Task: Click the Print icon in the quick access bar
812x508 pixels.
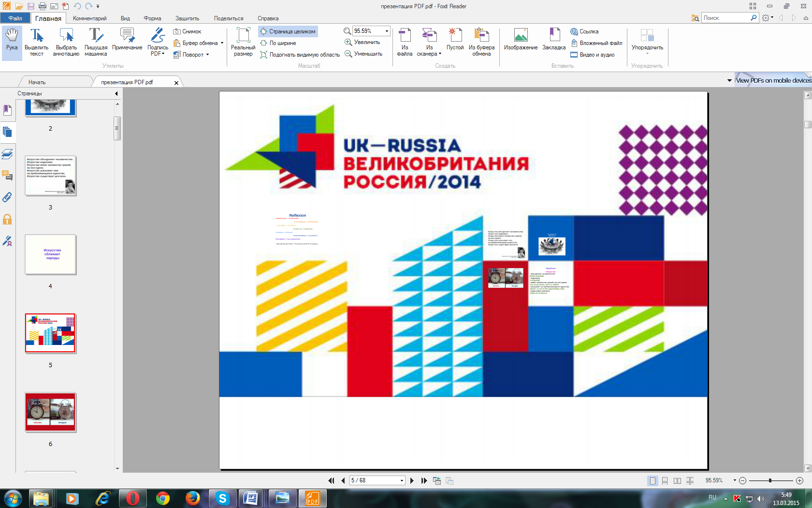Action: click(43, 6)
